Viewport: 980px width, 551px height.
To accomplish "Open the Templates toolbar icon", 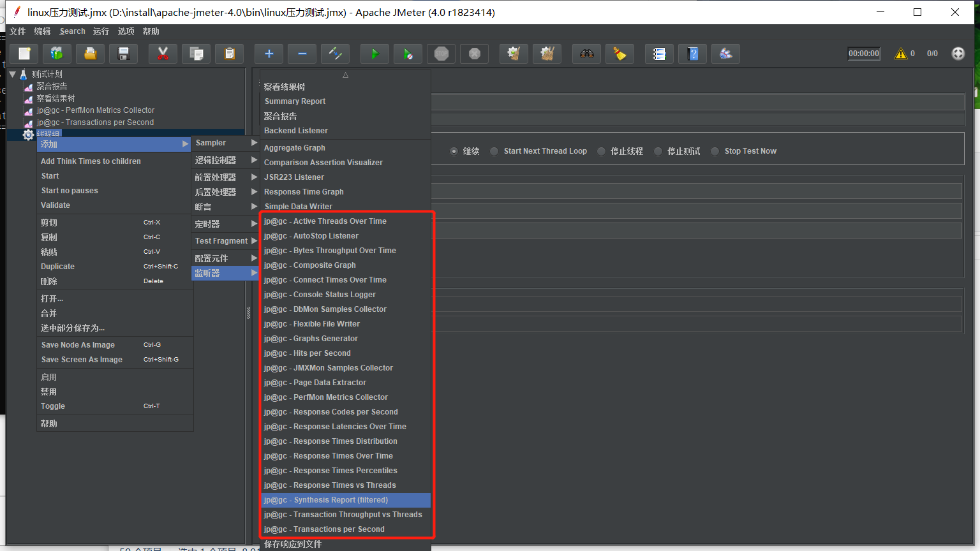I will click(57, 54).
